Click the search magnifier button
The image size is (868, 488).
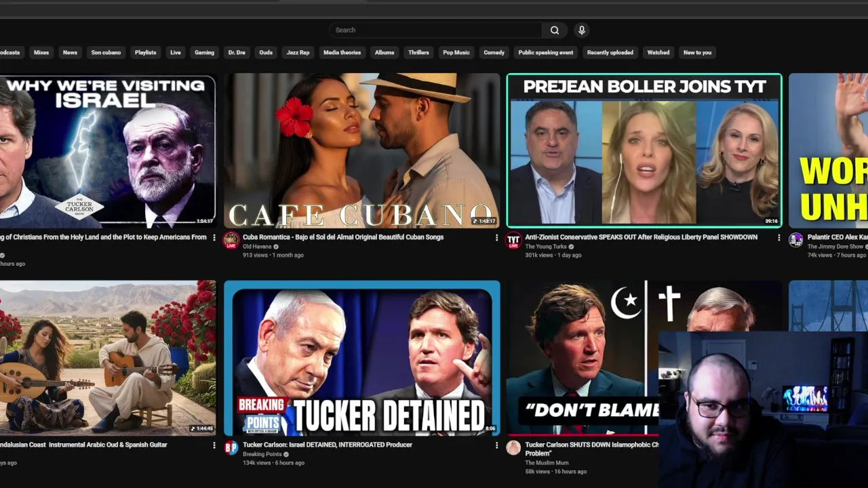coord(555,30)
